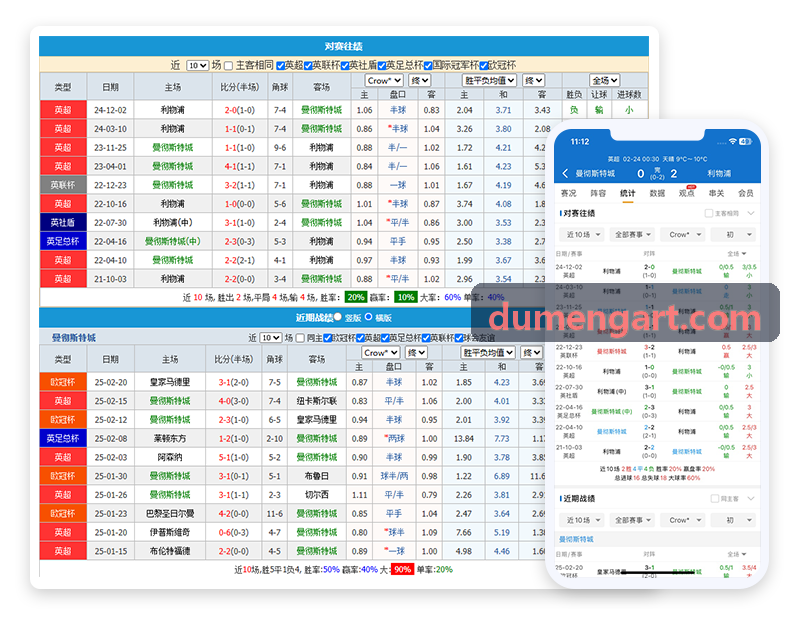
Task: Click corner count 2-10 in 25-02-08 row
Action: [x=274, y=439]
